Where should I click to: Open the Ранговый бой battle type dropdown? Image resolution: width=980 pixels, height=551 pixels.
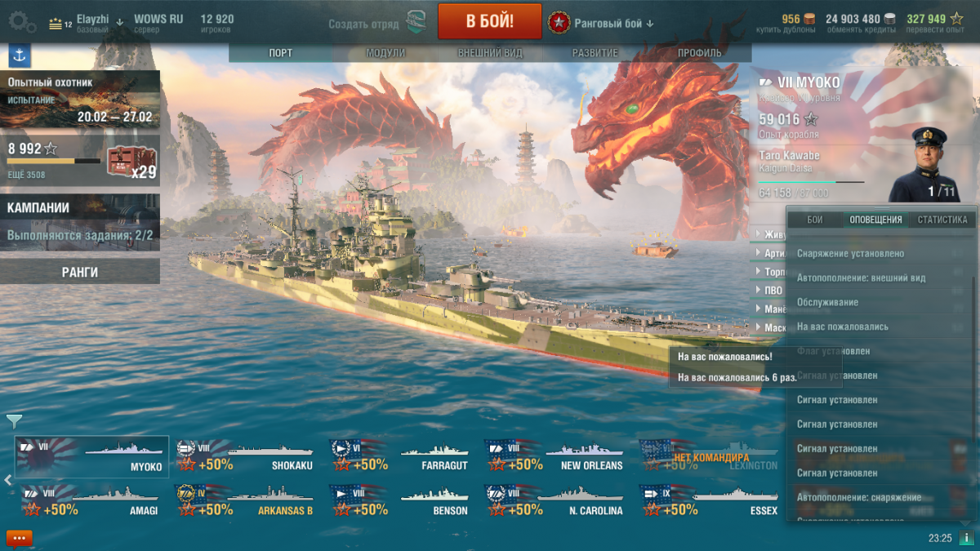point(602,23)
